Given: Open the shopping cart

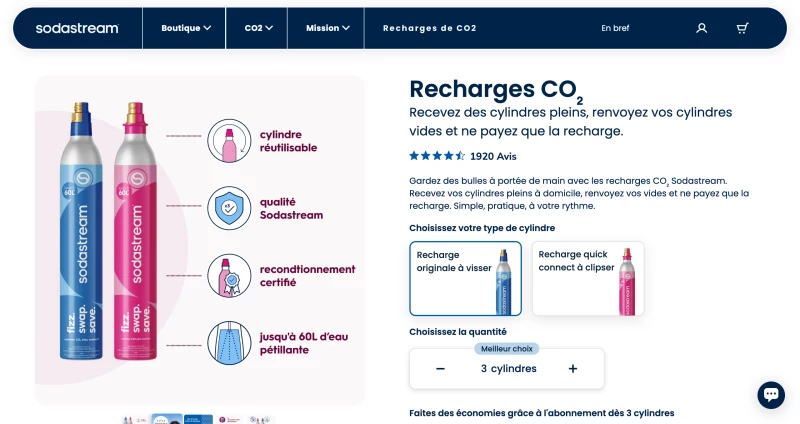Looking at the screenshot, I should [742, 28].
